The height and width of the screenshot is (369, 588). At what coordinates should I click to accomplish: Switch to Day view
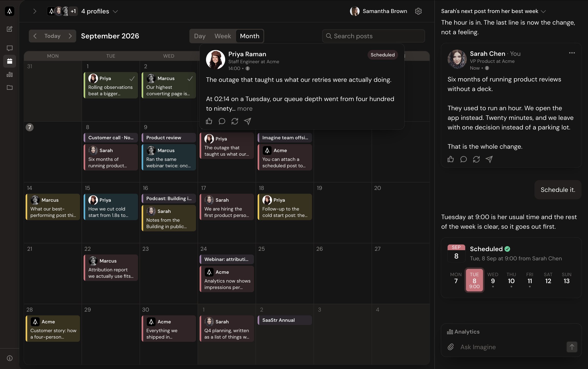(200, 36)
